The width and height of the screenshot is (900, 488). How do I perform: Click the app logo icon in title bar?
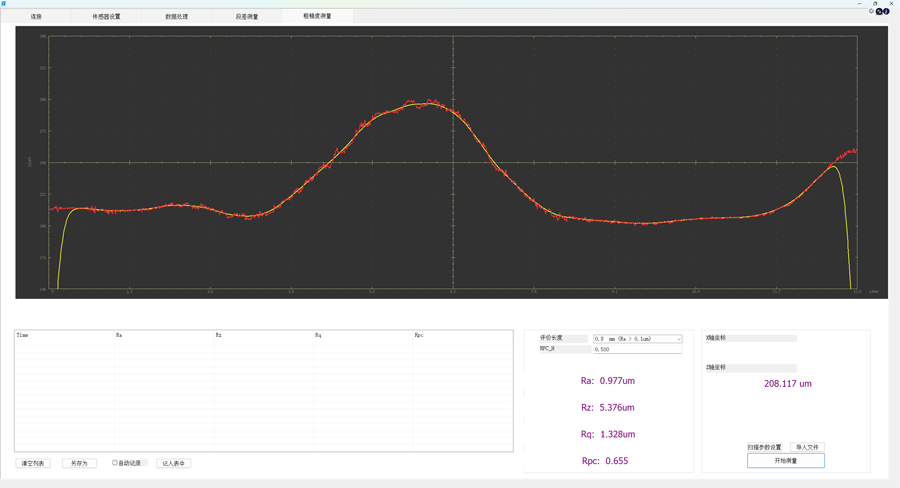(4, 4)
